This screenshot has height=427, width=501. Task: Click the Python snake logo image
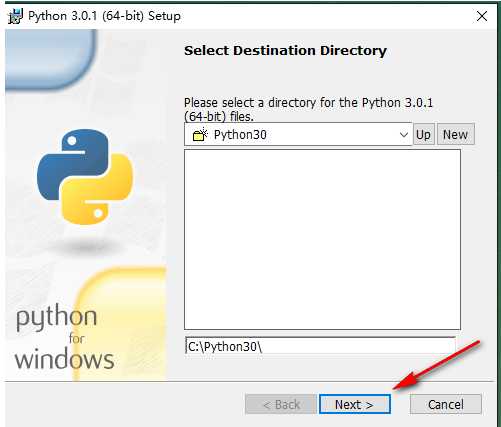coord(85,176)
